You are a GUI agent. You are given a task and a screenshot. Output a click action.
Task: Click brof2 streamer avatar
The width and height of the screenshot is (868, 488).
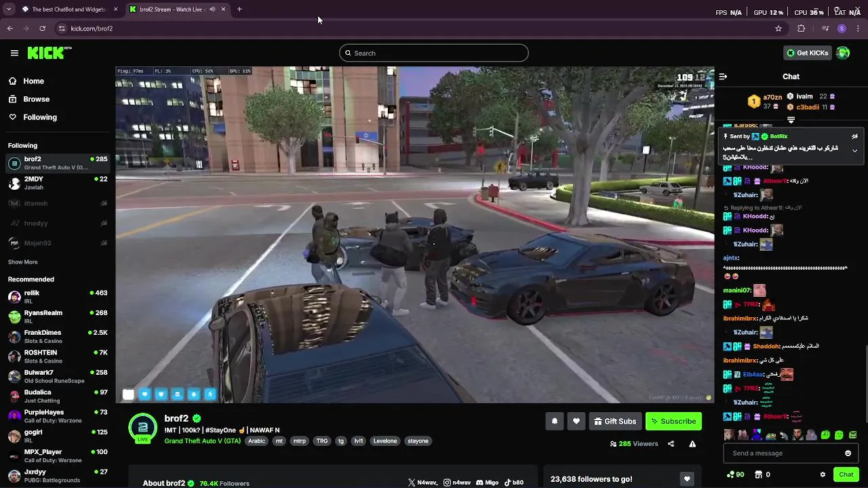tap(142, 427)
